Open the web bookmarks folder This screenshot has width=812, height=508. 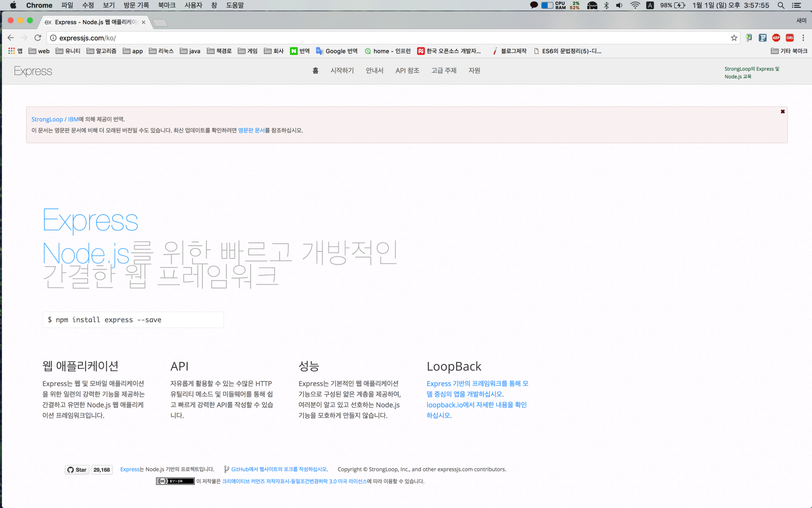[39, 51]
